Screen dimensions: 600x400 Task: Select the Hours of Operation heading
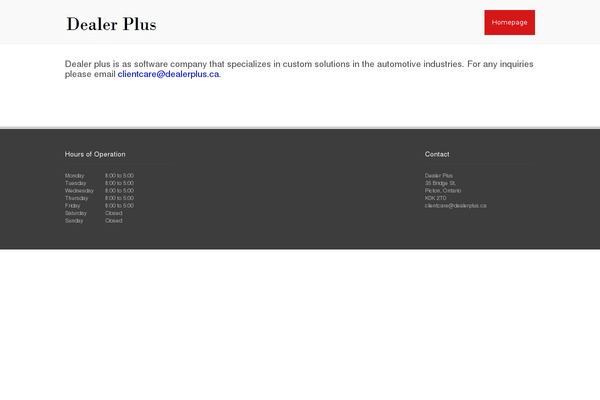pyautogui.click(x=95, y=154)
